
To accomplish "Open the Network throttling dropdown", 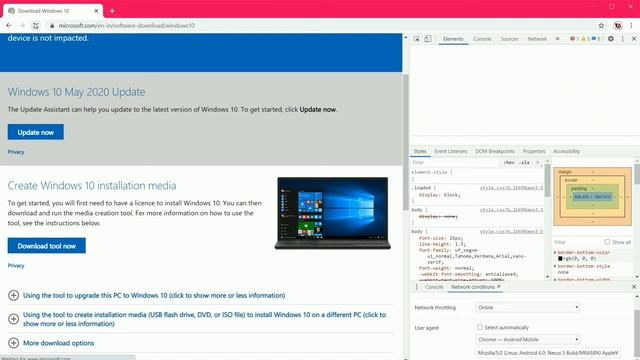I will coord(527,307).
